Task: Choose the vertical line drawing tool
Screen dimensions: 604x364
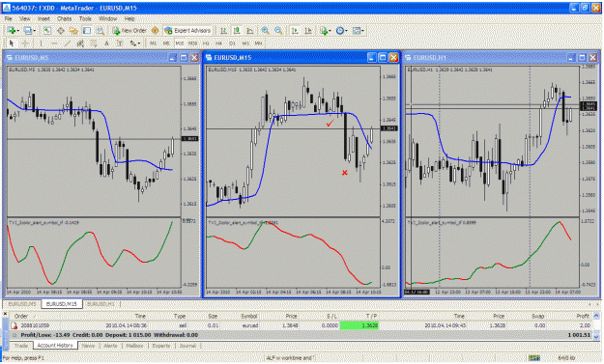Action: [42, 43]
